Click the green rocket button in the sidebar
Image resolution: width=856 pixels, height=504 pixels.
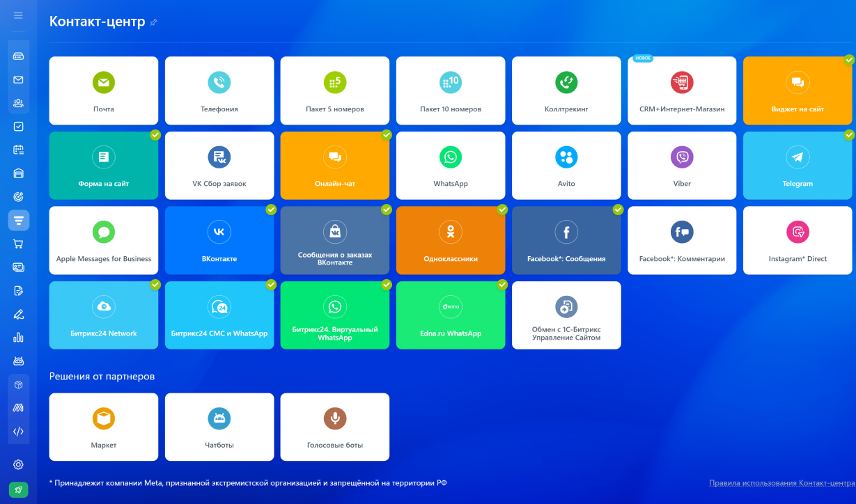pos(18,490)
